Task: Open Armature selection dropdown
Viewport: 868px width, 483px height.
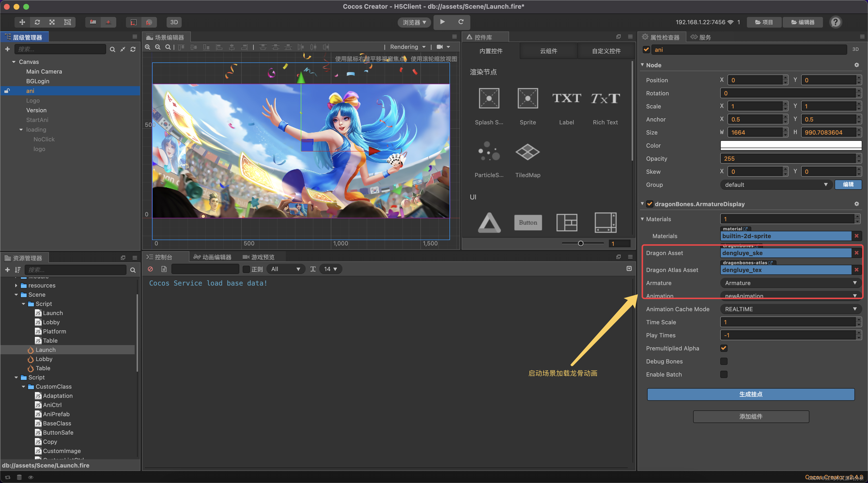Action: [x=790, y=283]
